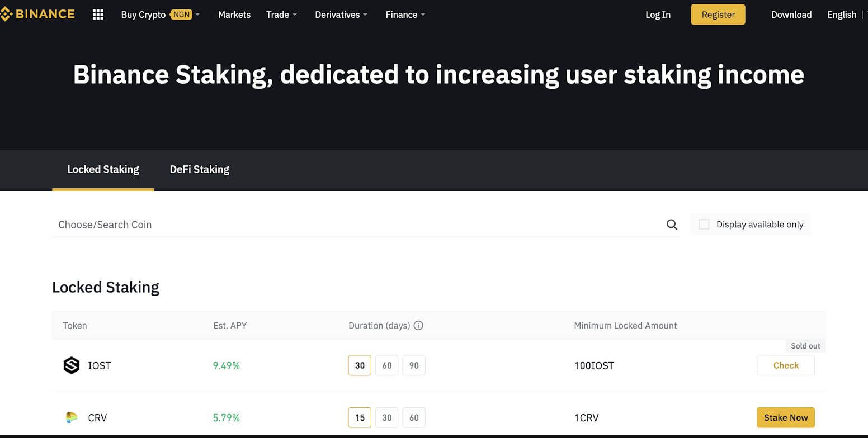Click the IOST token icon

pos(72,365)
